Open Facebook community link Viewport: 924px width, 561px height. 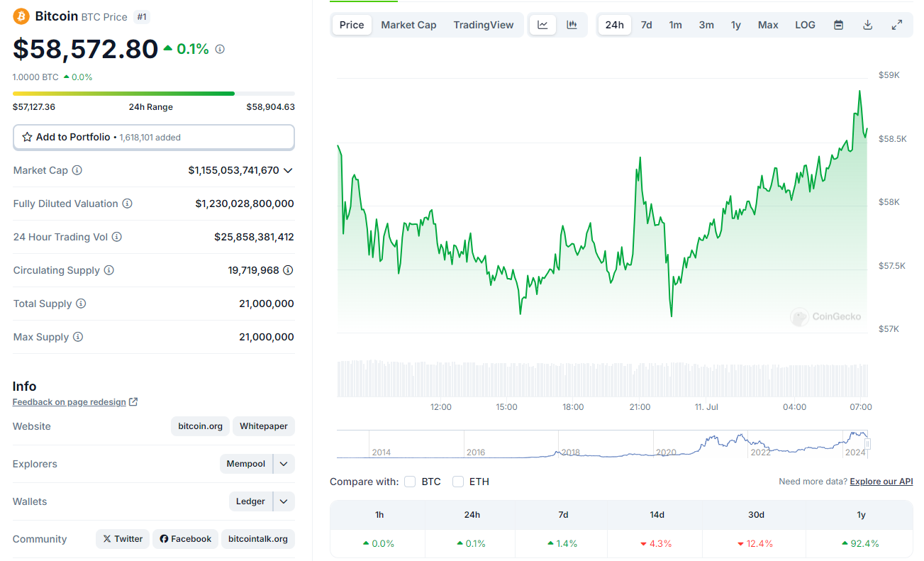[x=185, y=539]
